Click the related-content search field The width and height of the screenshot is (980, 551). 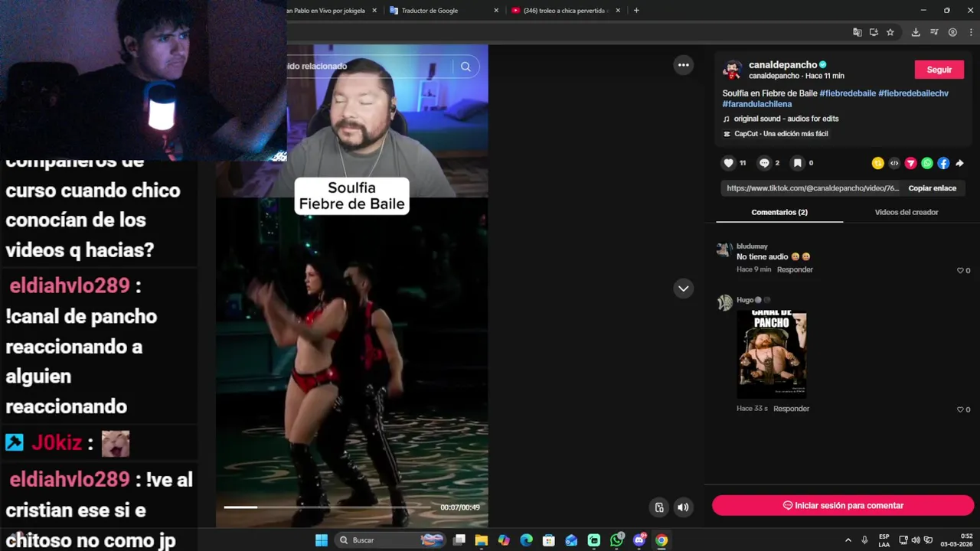[367, 67]
